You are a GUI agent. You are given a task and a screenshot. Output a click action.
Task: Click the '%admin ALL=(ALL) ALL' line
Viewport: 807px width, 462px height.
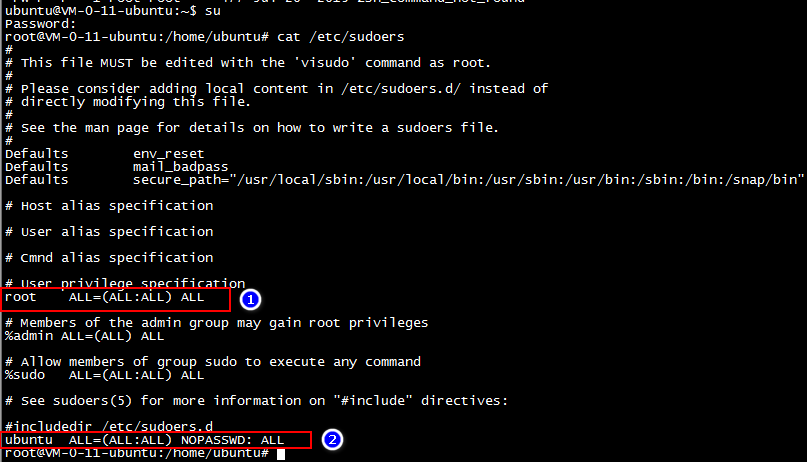(x=84, y=336)
